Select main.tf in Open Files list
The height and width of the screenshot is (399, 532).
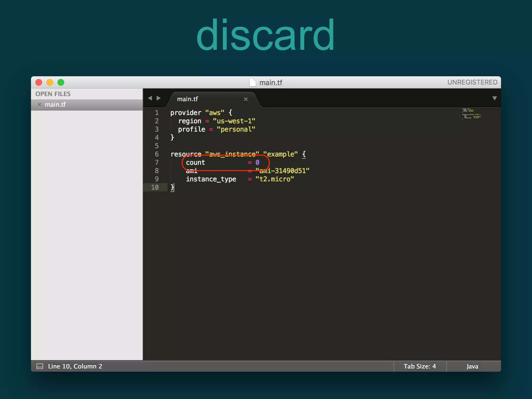tap(87, 105)
